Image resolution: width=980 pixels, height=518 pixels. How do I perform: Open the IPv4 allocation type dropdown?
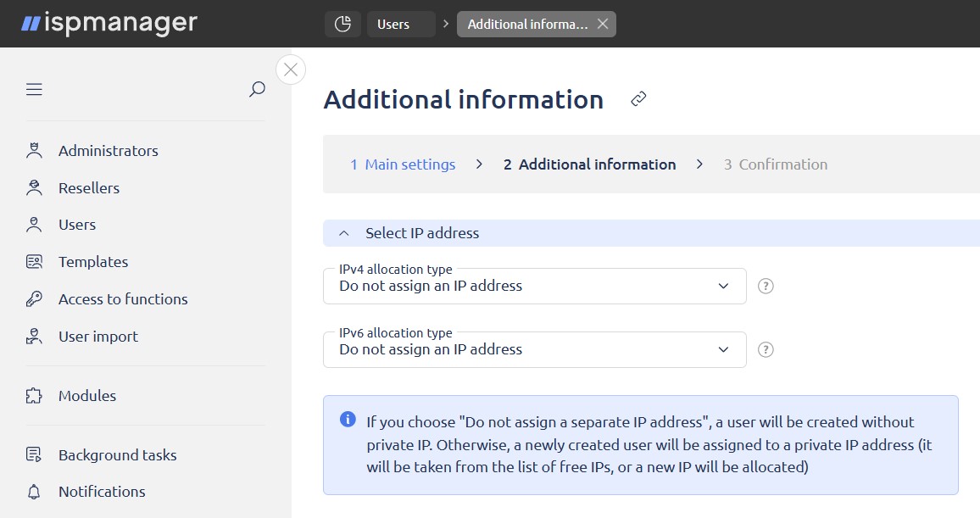(x=534, y=287)
